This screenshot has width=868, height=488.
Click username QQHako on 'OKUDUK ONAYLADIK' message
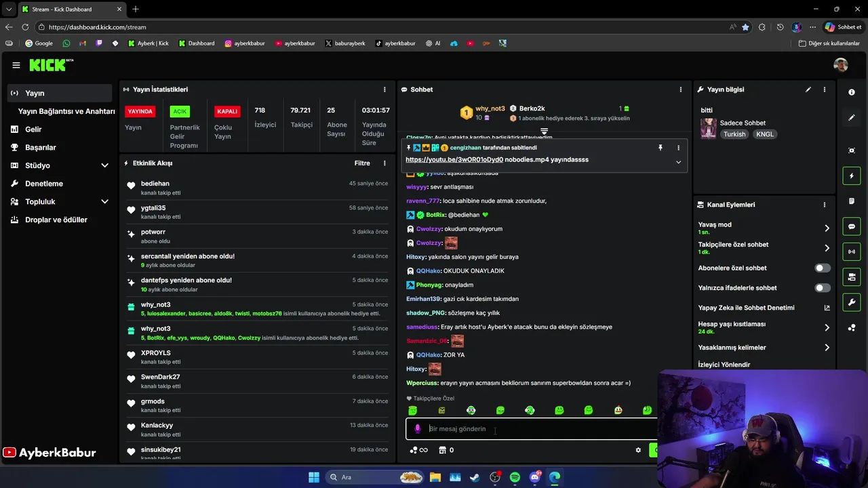[429, 271]
